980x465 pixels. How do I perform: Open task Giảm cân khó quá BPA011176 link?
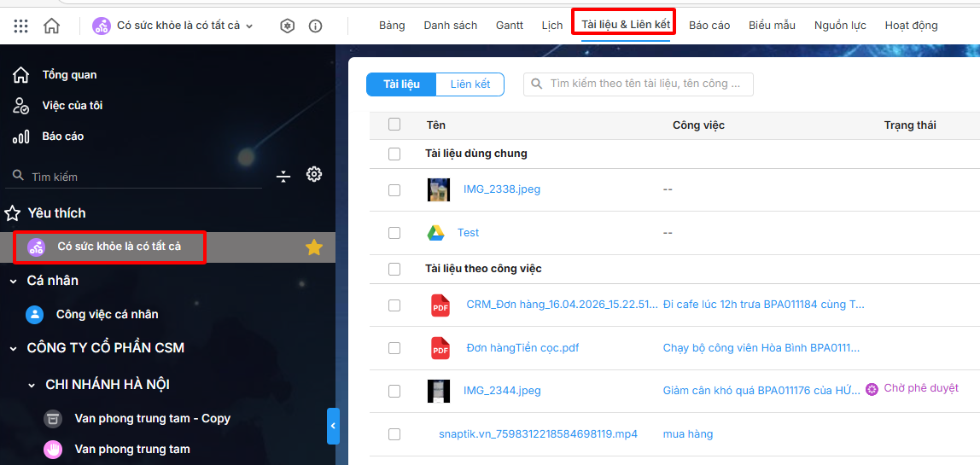click(762, 391)
